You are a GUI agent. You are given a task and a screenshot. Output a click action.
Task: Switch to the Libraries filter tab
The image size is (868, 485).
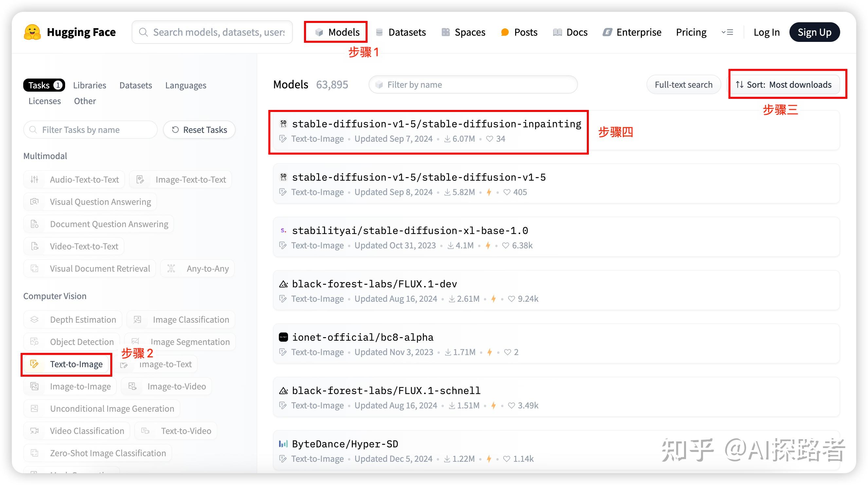(x=90, y=85)
